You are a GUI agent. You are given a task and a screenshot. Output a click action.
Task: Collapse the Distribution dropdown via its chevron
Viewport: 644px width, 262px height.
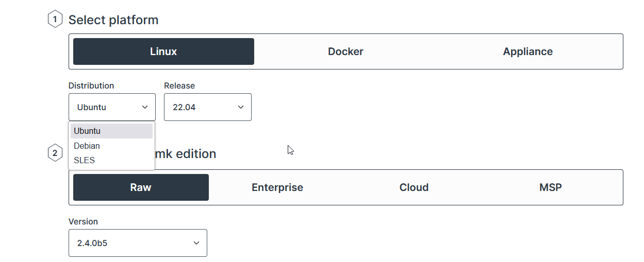[144, 107]
